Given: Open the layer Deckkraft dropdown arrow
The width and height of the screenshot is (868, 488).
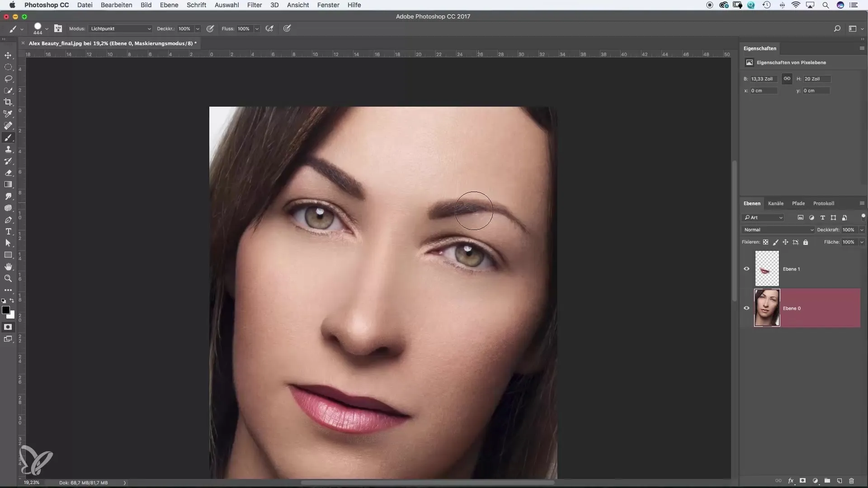Looking at the screenshot, I should pos(862,230).
